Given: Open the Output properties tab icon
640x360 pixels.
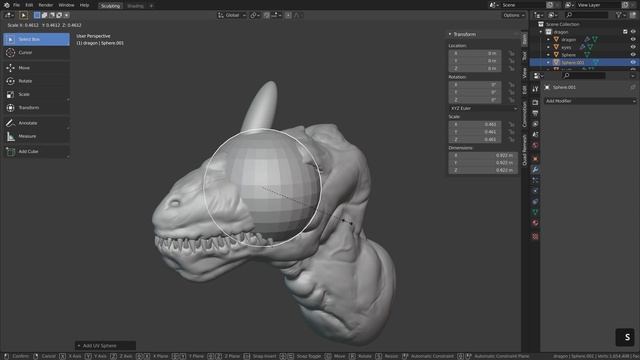Looking at the screenshot, I should [535, 113].
